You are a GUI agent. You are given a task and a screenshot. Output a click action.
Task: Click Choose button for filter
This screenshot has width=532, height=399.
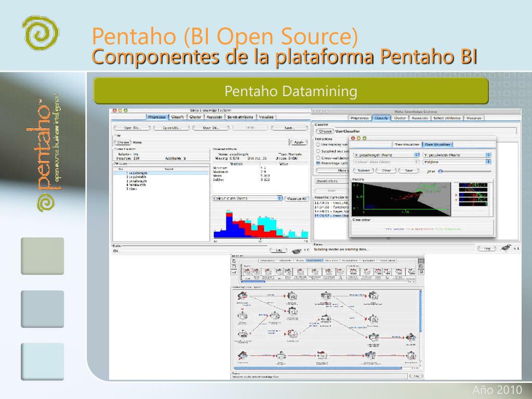coord(123,142)
